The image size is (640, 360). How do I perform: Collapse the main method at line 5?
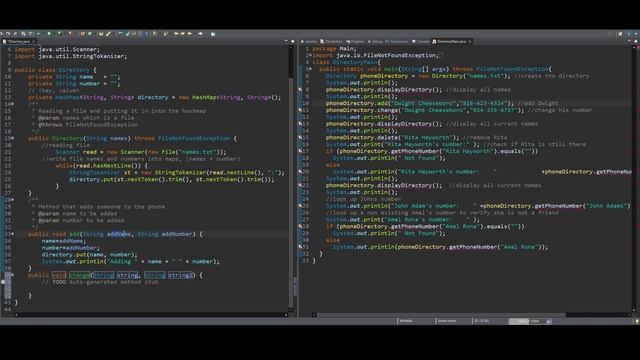tap(311, 69)
